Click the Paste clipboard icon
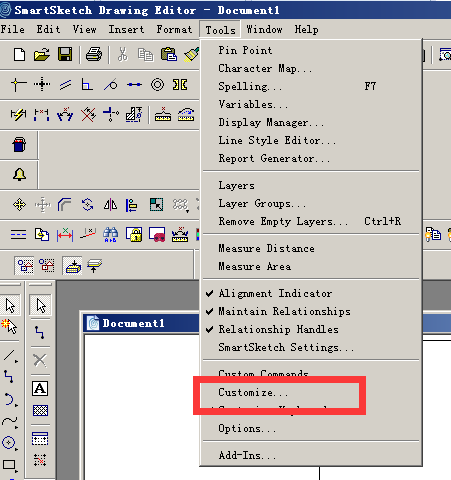The width and height of the screenshot is (451, 480). 169,54
